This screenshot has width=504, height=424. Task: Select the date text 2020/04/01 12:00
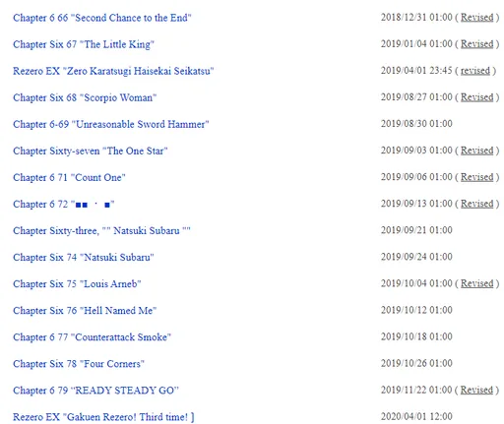tap(416, 416)
